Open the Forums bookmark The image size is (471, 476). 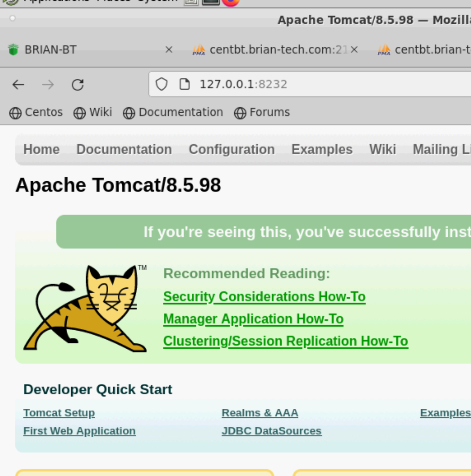point(262,112)
